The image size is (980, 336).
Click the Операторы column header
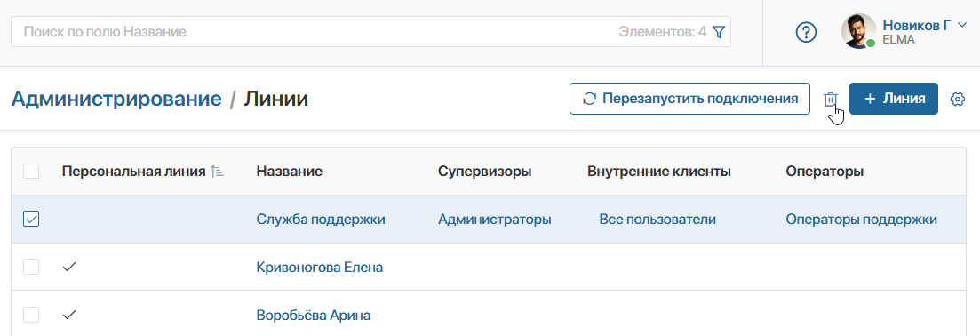coord(825,172)
